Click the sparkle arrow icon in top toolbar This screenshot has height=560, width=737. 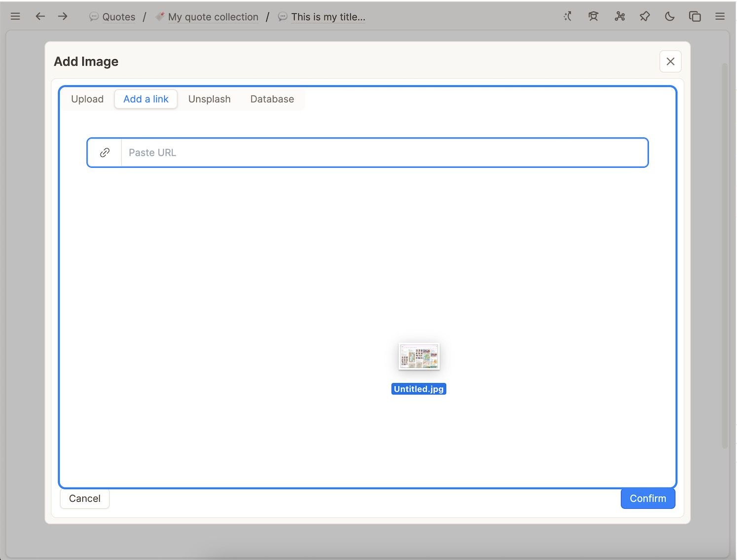click(567, 16)
